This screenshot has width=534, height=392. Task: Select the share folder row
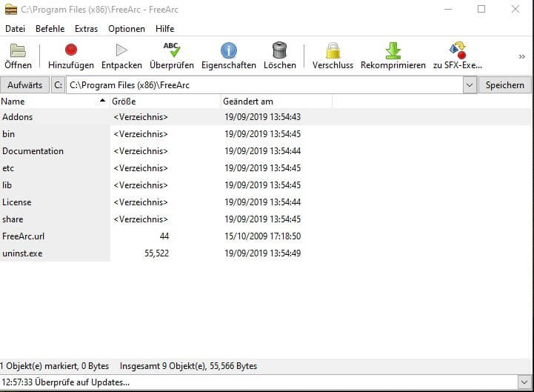point(266,219)
